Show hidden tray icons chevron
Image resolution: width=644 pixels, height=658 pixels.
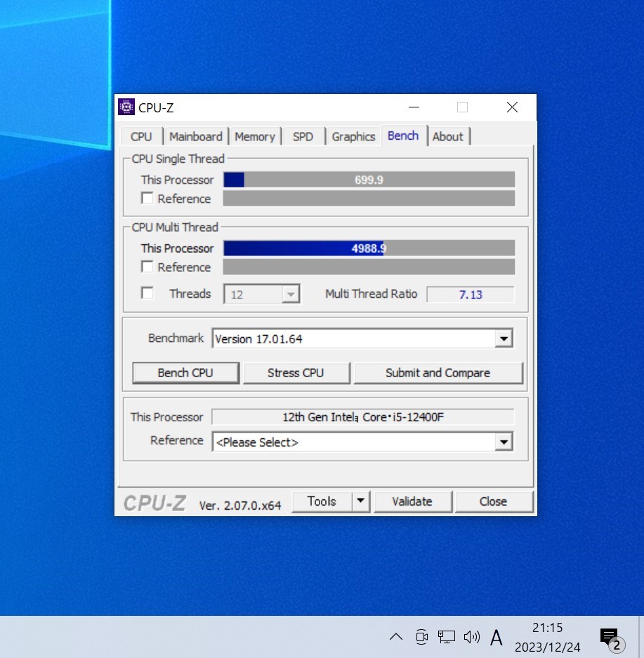coord(396,637)
